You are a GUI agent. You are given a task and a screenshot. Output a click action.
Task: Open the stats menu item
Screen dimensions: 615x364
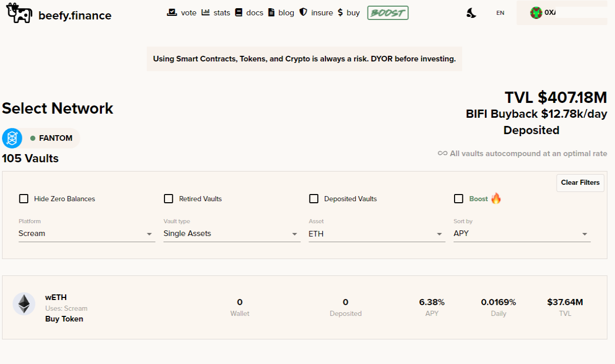click(216, 13)
